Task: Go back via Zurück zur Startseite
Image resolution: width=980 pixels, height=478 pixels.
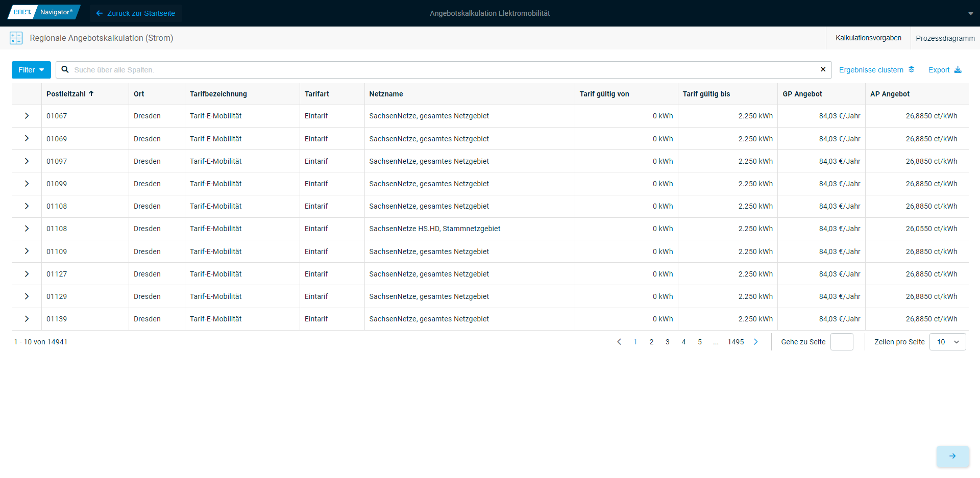Action: coord(136,13)
